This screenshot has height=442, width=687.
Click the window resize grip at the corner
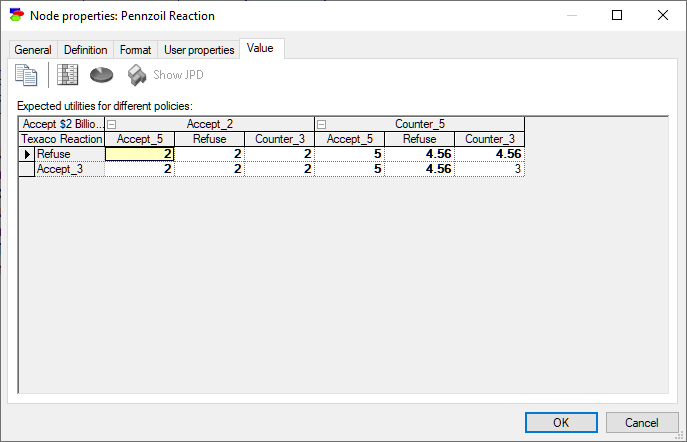pyautogui.click(x=680, y=436)
